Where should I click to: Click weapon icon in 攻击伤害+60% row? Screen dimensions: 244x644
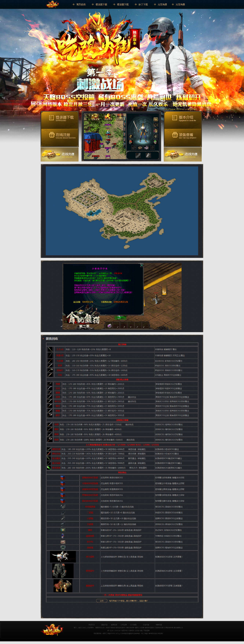click(50, 397)
